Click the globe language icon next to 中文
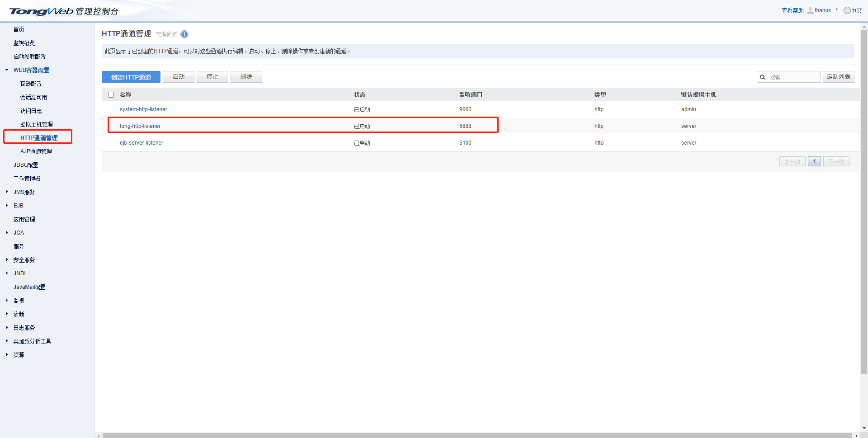 tap(847, 10)
